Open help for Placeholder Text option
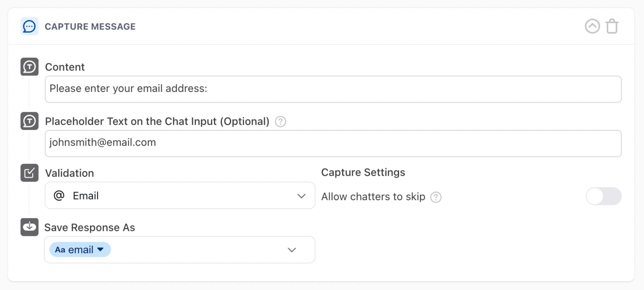This screenshot has height=290, width=644. [x=280, y=122]
